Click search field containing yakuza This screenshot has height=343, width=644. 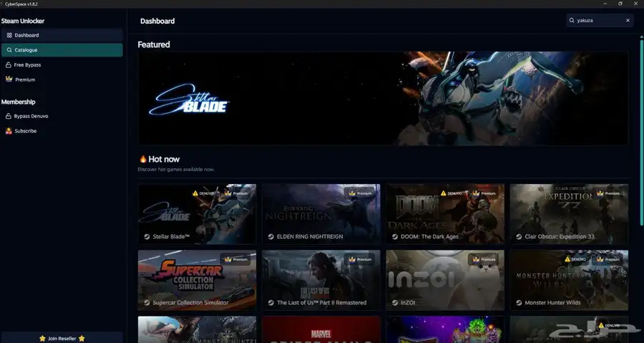pyautogui.click(x=600, y=20)
